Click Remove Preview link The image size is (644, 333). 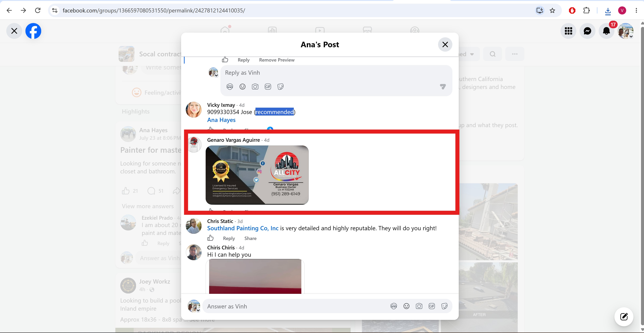(277, 60)
